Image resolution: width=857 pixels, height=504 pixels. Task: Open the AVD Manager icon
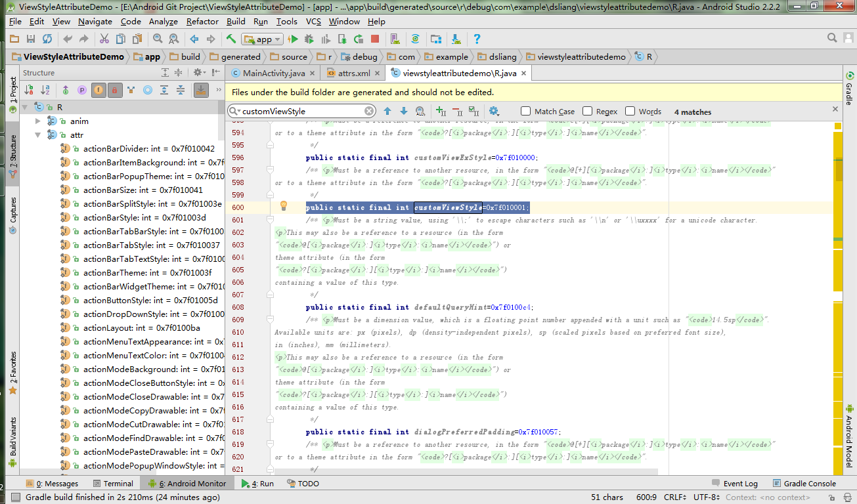point(394,39)
